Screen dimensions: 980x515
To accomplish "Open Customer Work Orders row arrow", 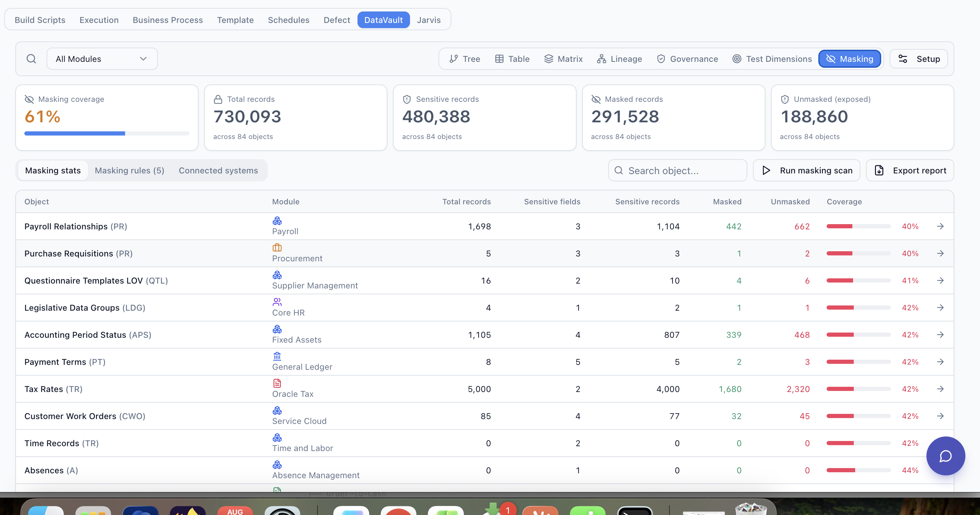I will (940, 416).
